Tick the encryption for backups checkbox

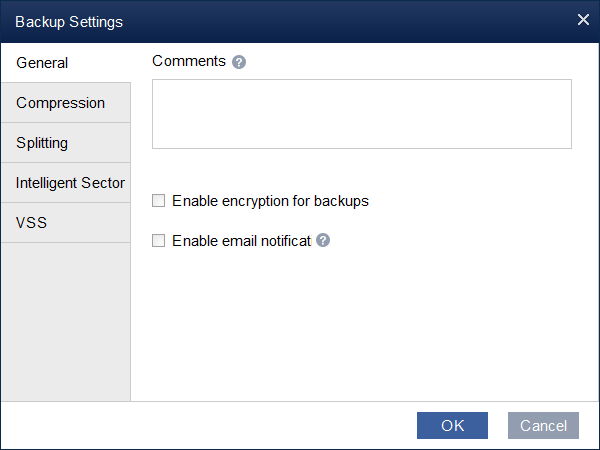click(x=158, y=201)
